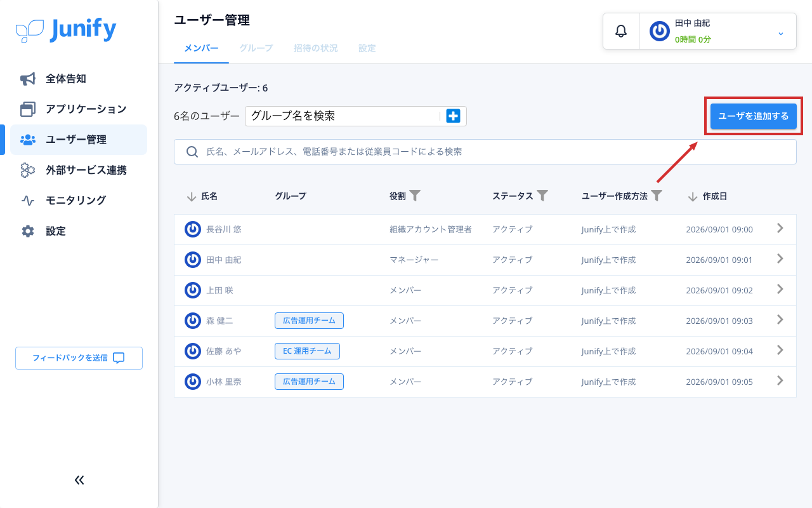Sort by 作成日 using arrow icon
Image resolution: width=812 pixels, height=508 pixels.
coord(693,197)
